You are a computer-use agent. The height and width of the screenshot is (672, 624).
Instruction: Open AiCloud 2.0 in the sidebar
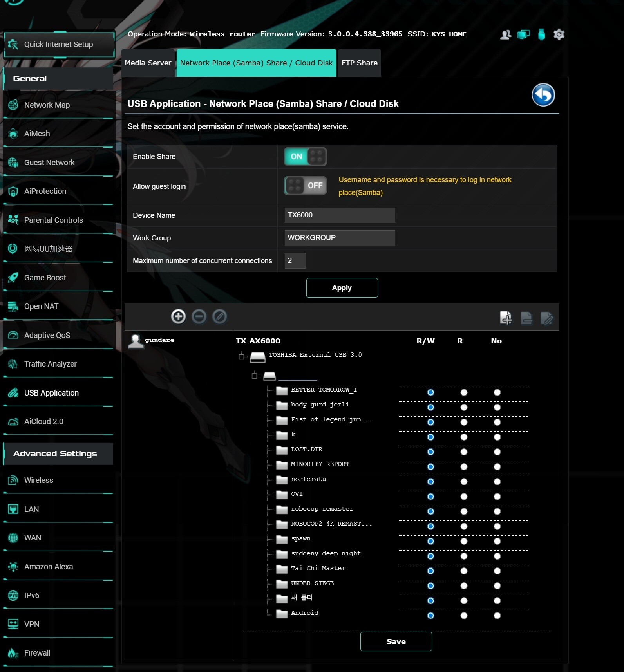tap(58, 421)
